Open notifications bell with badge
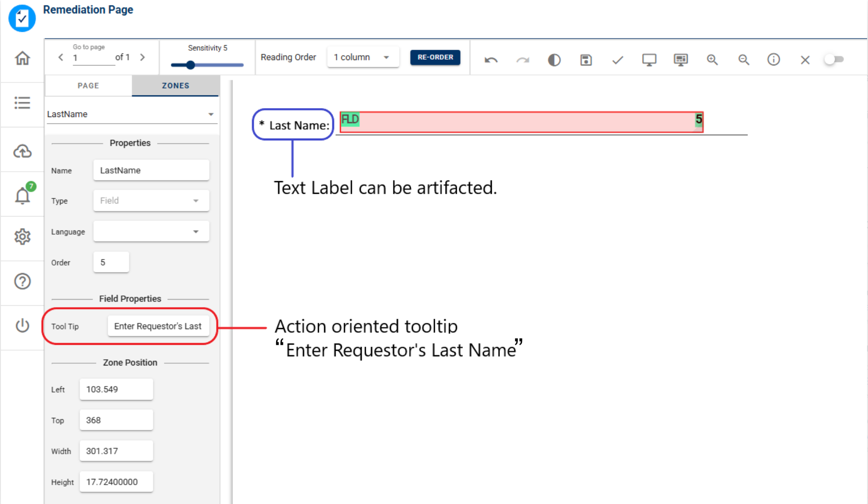This screenshot has height=504, width=868. click(x=22, y=196)
